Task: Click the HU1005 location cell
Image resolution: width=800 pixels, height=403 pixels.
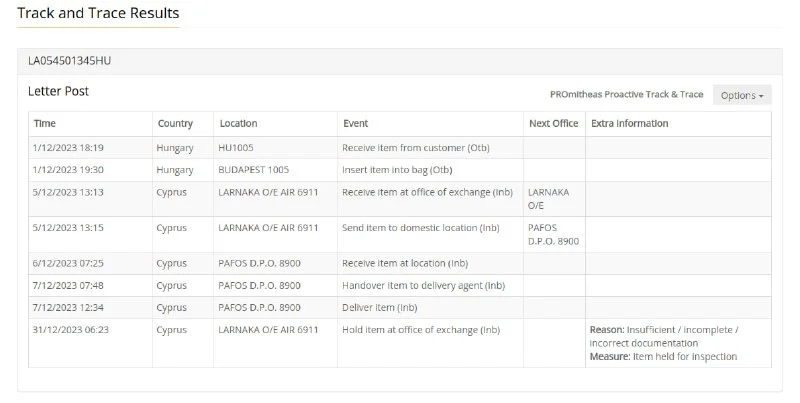Action: pyautogui.click(x=236, y=148)
